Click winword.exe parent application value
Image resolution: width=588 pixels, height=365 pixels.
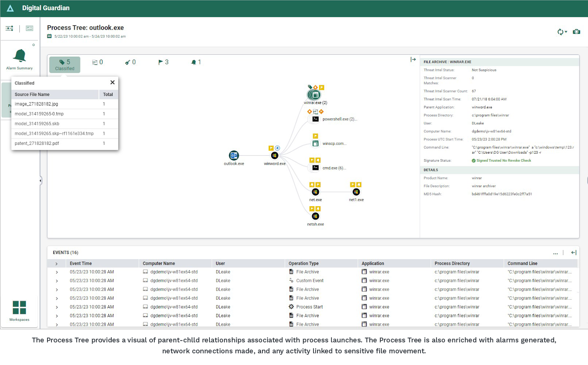[482, 107]
